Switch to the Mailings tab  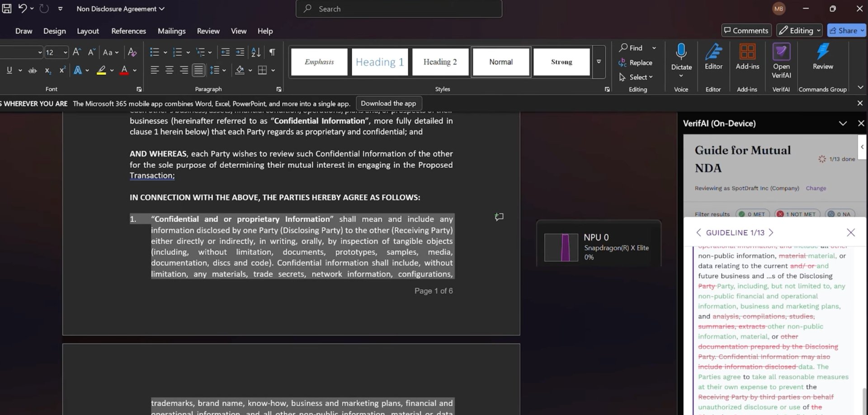[x=171, y=31]
